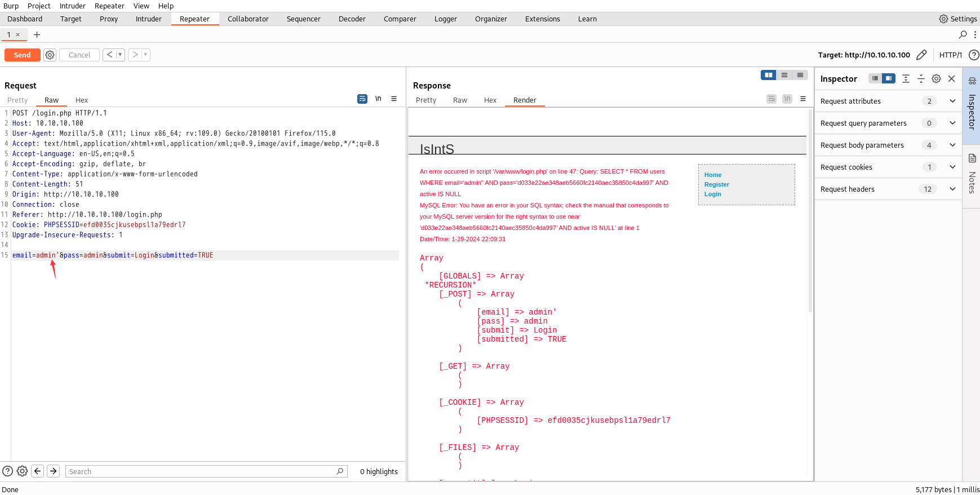The height and width of the screenshot is (495, 980).
Task: Go forward to next request in history
Action: click(135, 55)
